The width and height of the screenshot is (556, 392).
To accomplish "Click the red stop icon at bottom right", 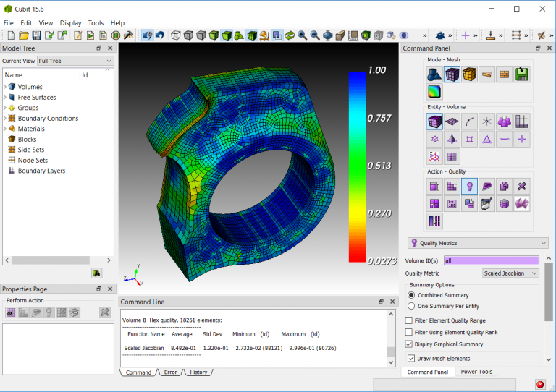I will pos(540,385).
